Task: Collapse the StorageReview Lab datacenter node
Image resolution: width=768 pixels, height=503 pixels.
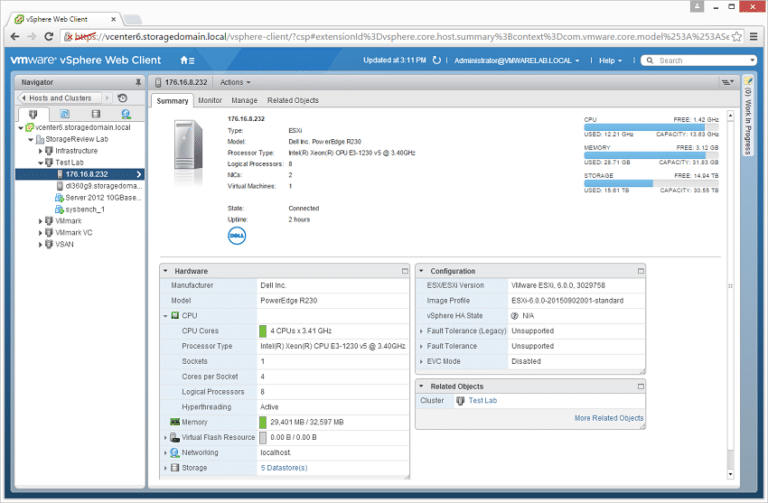Action: pos(31,140)
